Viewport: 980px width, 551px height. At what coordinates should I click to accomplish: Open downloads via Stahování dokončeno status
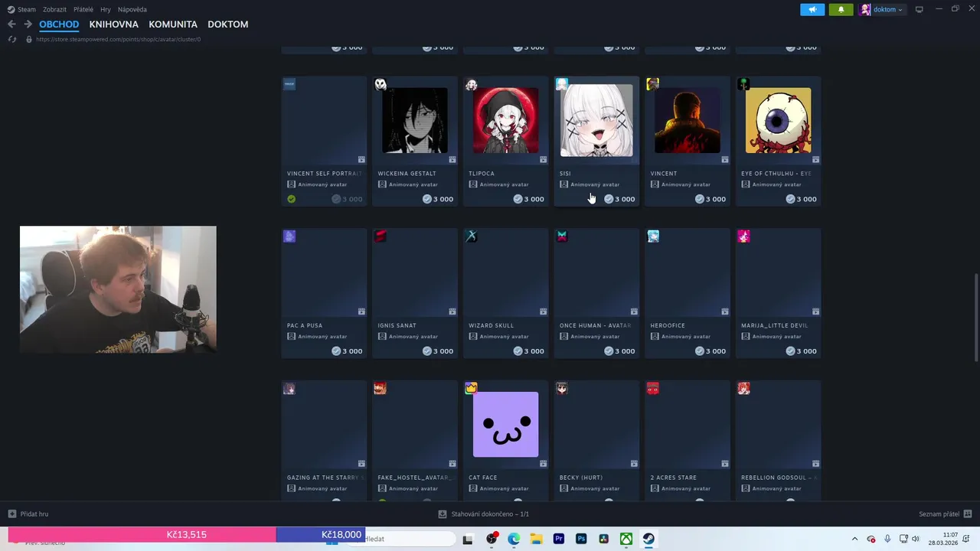click(484, 514)
